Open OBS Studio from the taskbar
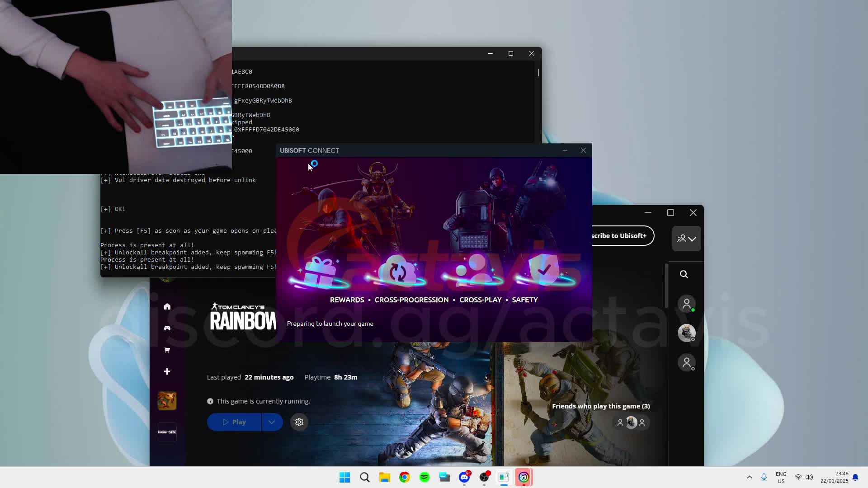This screenshot has height=488, width=868. point(484,477)
